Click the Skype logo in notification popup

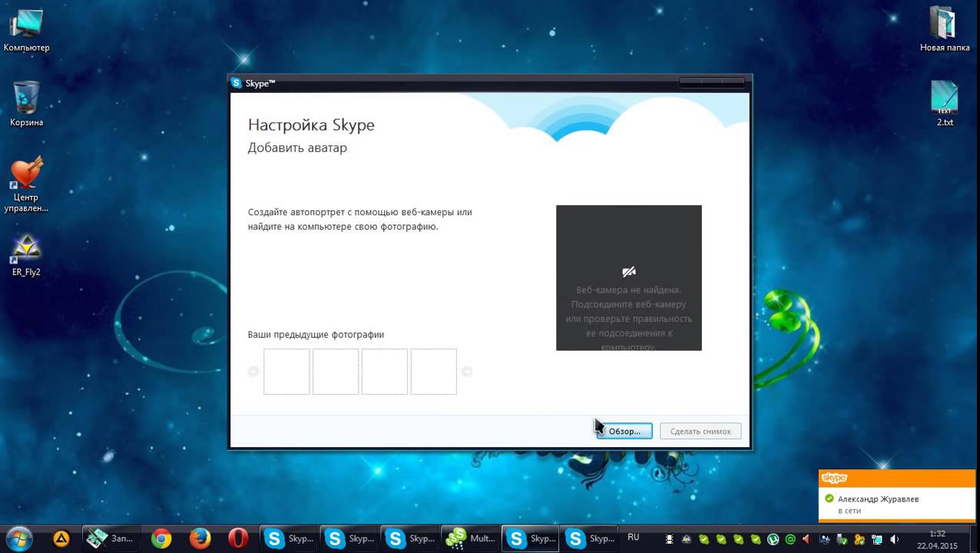click(x=834, y=478)
